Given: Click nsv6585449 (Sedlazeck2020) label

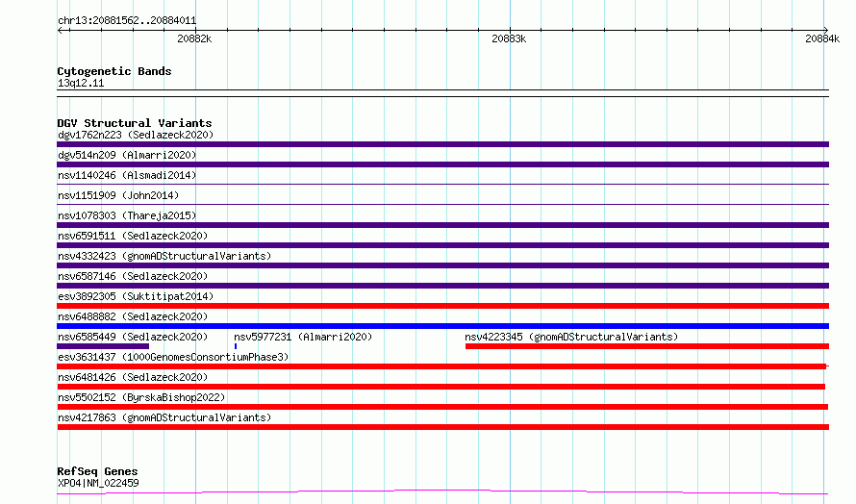Looking at the screenshot, I should [133, 337].
